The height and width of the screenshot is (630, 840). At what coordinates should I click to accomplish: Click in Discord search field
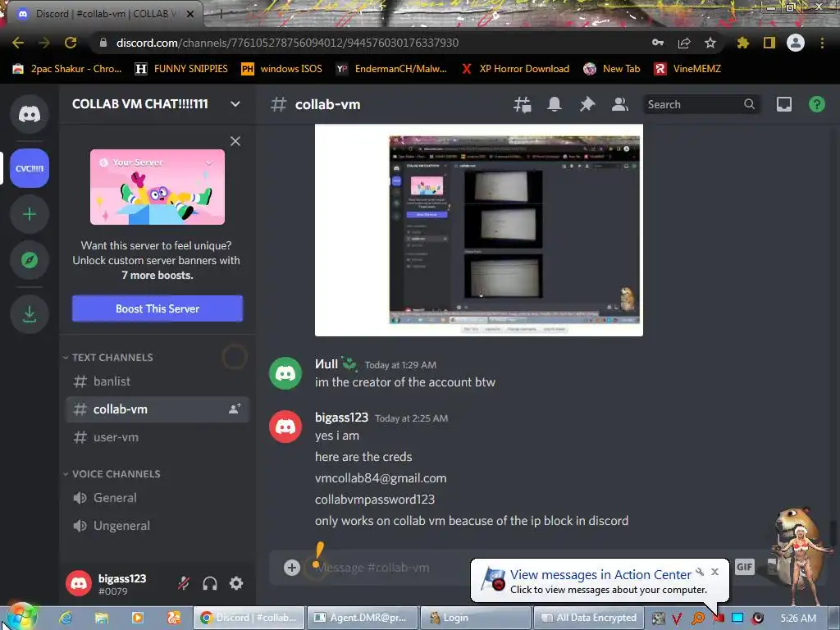click(x=701, y=104)
